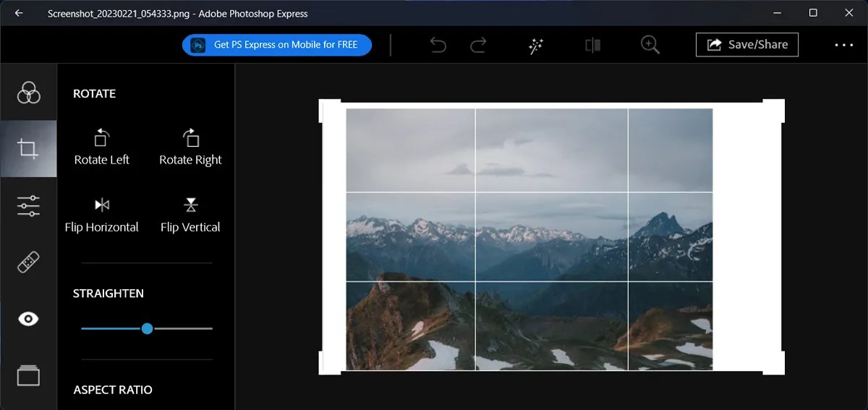
Task: Flip the image vertically
Action: 190,215
